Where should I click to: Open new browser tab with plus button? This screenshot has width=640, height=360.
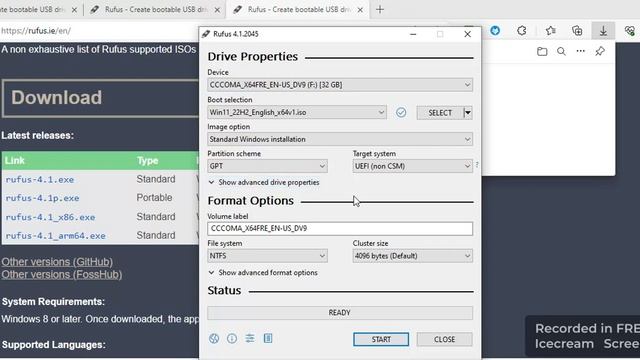coord(380,9)
